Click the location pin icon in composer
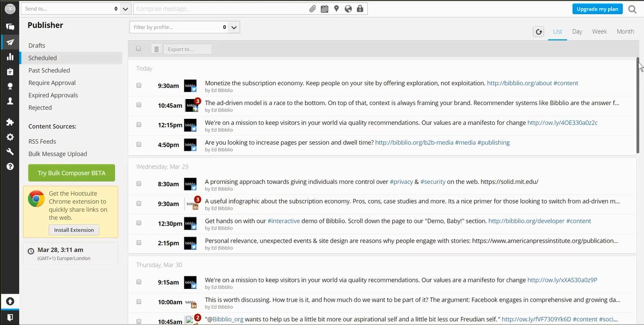The image size is (644, 325). 336,9
